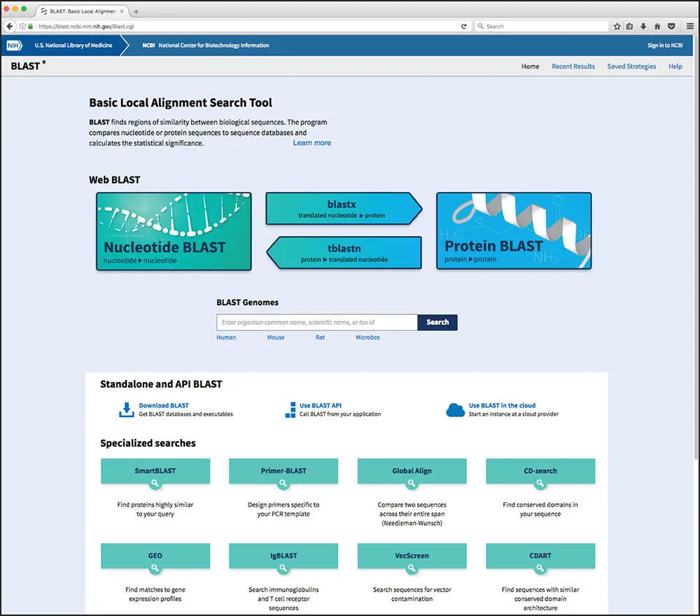Click the Primer-BLAST magnifier icon
This screenshot has width=700, height=616.
pos(283,483)
